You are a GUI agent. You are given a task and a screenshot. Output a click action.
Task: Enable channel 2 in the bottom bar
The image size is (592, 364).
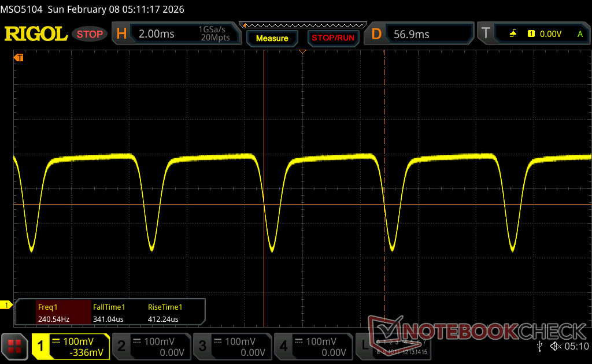point(151,346)
